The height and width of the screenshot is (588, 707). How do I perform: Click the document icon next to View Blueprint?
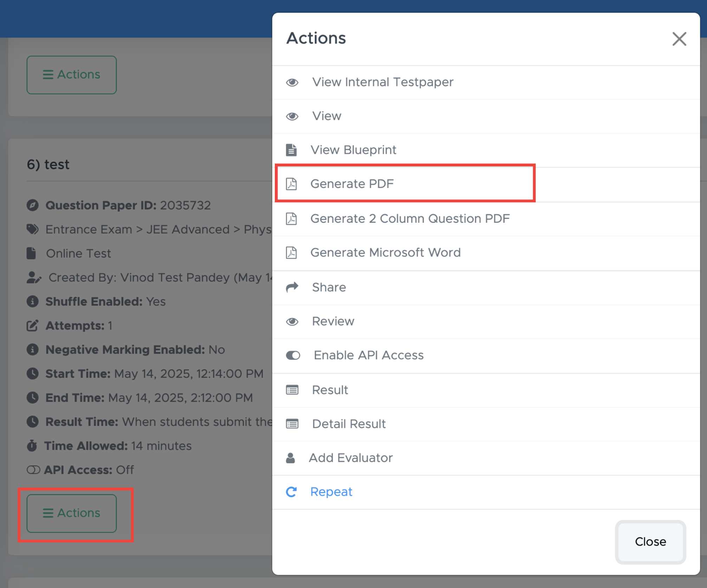[291, 150]
